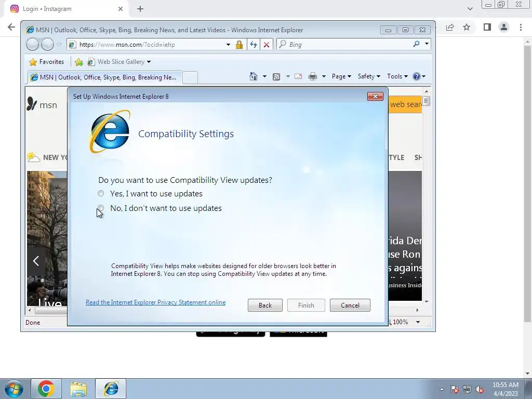Click the RSS feeds icon in IE
Image resolution: width=532 pixels, height=399 pixels.
[276, 77]
